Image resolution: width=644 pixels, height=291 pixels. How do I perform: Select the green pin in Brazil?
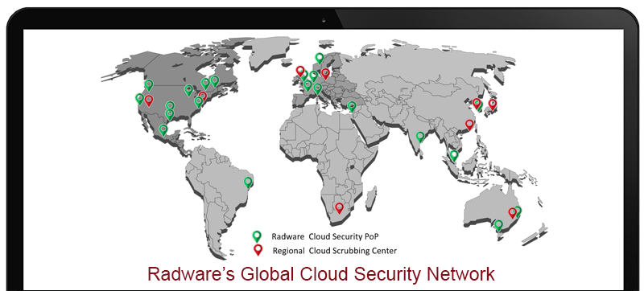point(248,182)
